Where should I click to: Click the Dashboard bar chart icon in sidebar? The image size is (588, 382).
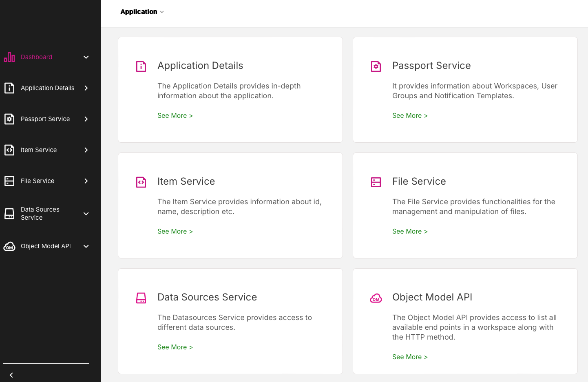coord(9,57)
